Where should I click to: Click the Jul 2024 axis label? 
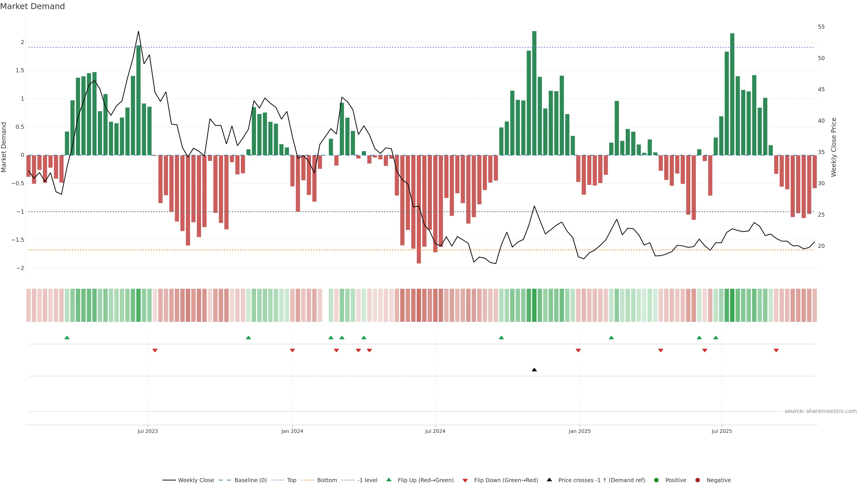click(435, 431)
